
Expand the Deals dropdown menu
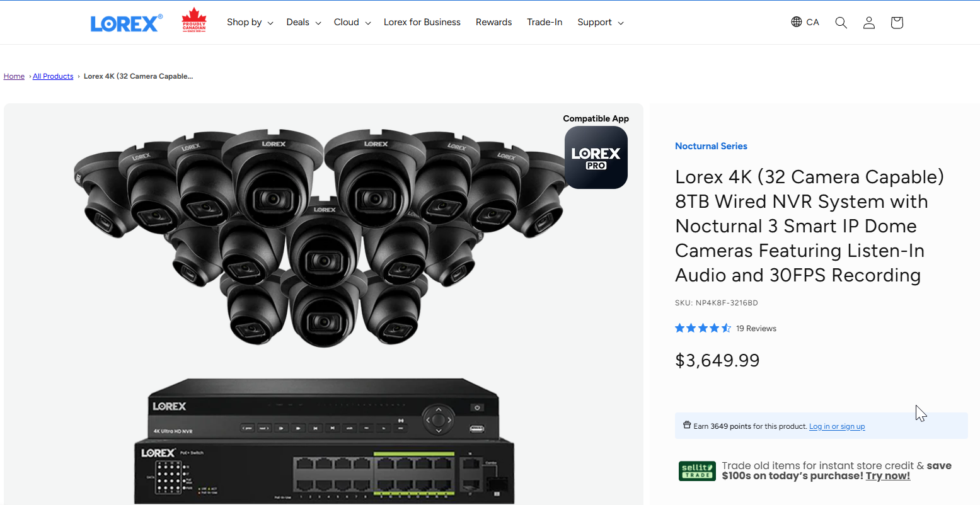pos(303,22)
